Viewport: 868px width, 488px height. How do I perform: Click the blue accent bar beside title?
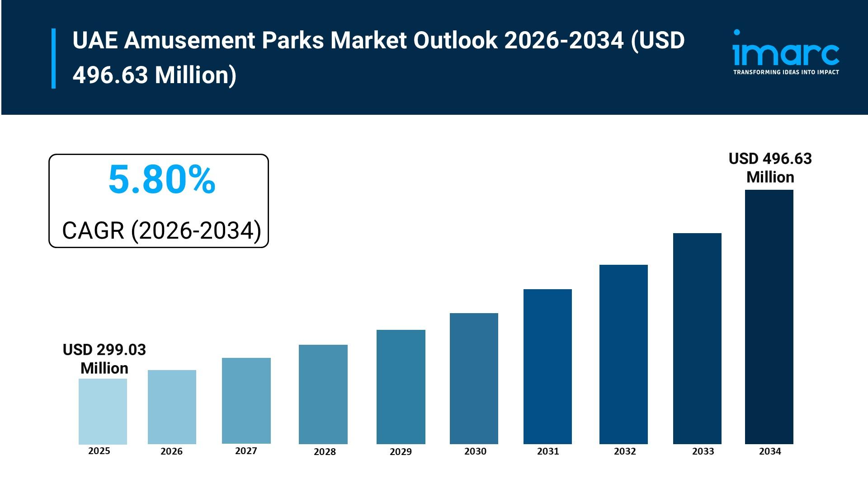(x=54, y=58)
